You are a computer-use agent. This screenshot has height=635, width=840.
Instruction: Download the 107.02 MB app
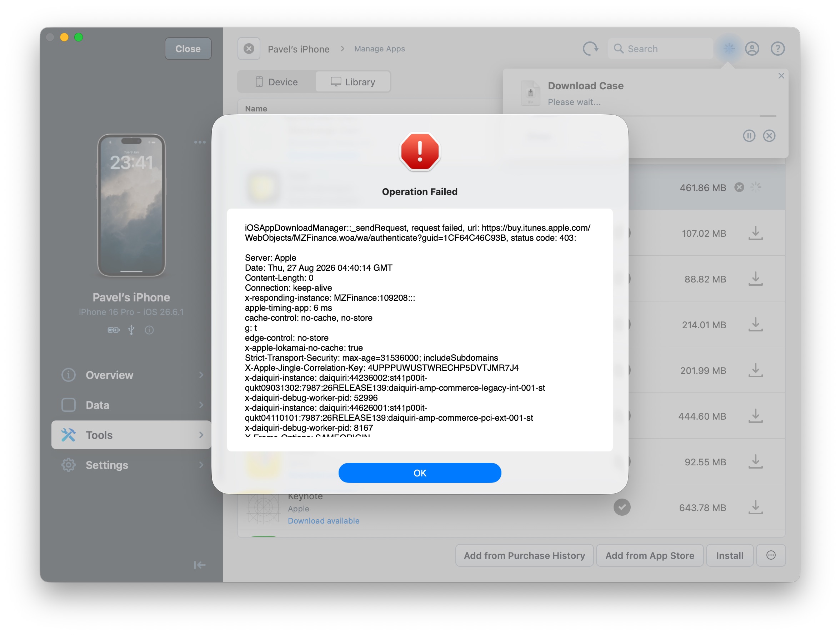pyautogui.click(x=756, y=233)
